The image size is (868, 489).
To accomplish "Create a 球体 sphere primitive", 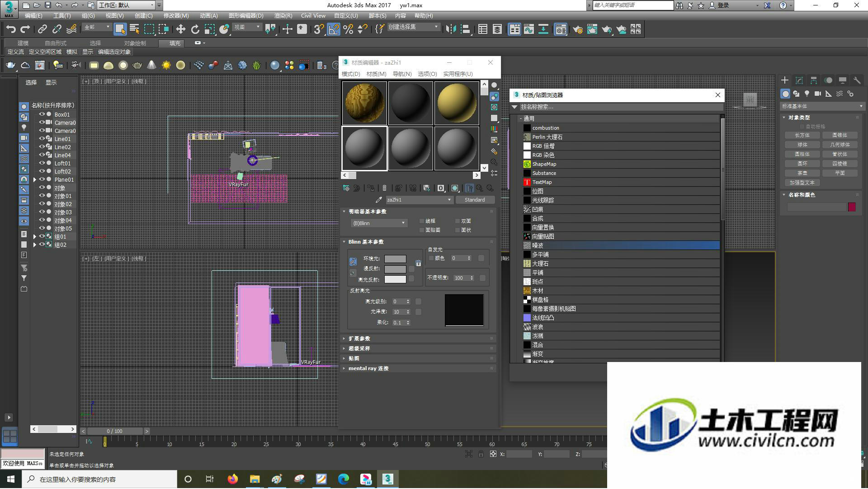I will tap(802, 145).
